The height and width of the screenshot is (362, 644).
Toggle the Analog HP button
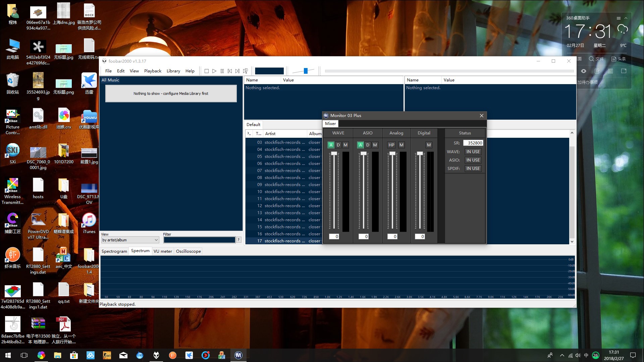point(391,145)
